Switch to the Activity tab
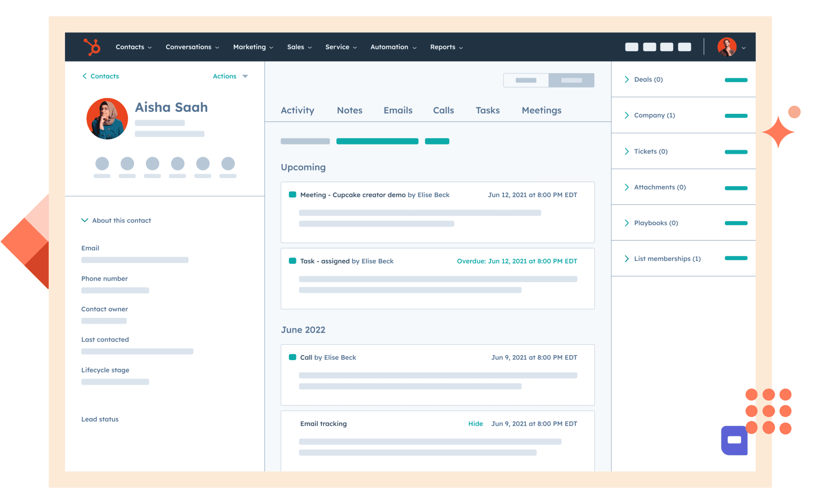This screenshot has height=504, width=821. pyautogui.click(x=297, y=110)
